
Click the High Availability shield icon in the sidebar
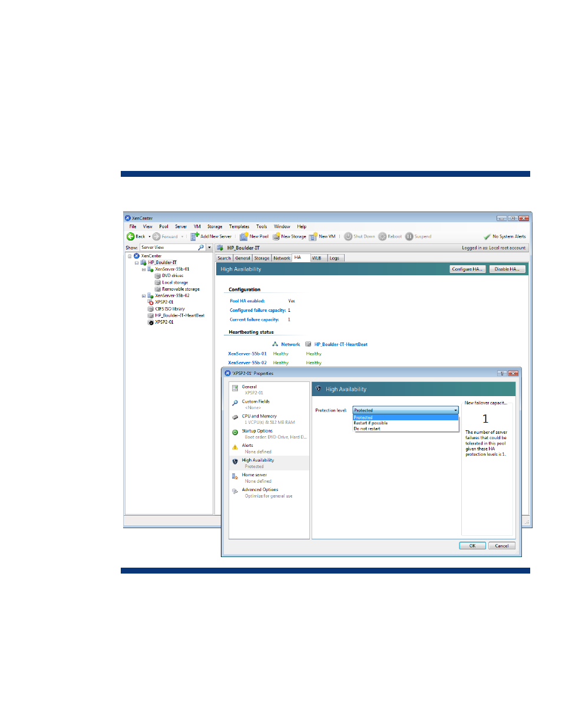click(235, 462)
